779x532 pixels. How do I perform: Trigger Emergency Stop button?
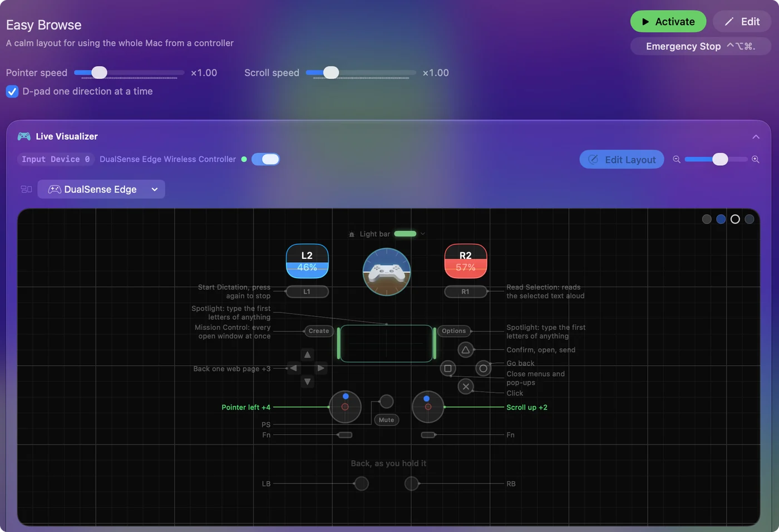click(701, 46)
